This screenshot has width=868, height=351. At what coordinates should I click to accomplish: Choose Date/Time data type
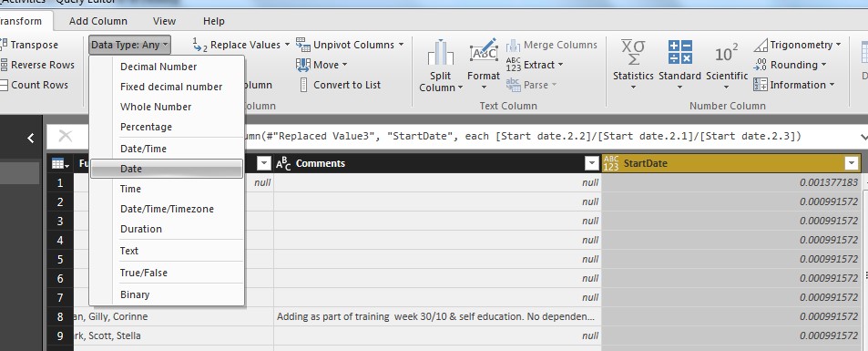pyautogui.click(x=167, y=149)
